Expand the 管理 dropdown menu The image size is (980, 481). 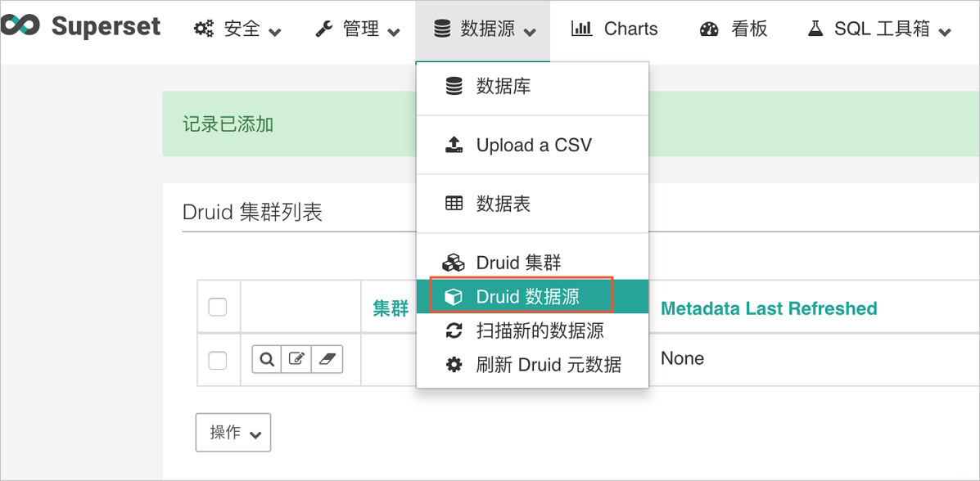[x=358, y=29]
